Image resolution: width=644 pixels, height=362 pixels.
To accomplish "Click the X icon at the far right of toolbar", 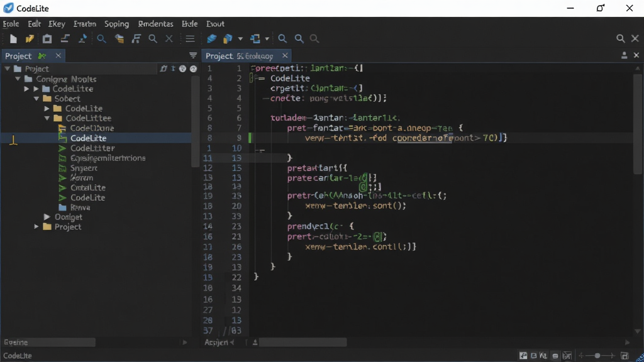I will [x=635, y=38].
